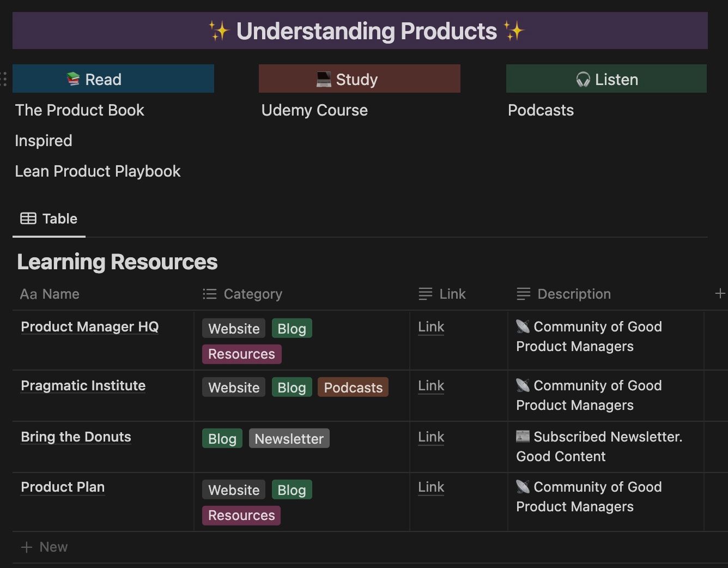Select the Podcasts tag in Pragmatic Institute row
The width and height of the screenshot is (728, 568).
[x=353, y=388]
